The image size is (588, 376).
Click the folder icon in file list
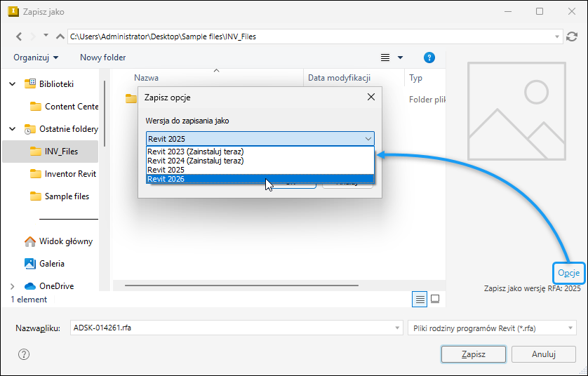pos(131,99)
